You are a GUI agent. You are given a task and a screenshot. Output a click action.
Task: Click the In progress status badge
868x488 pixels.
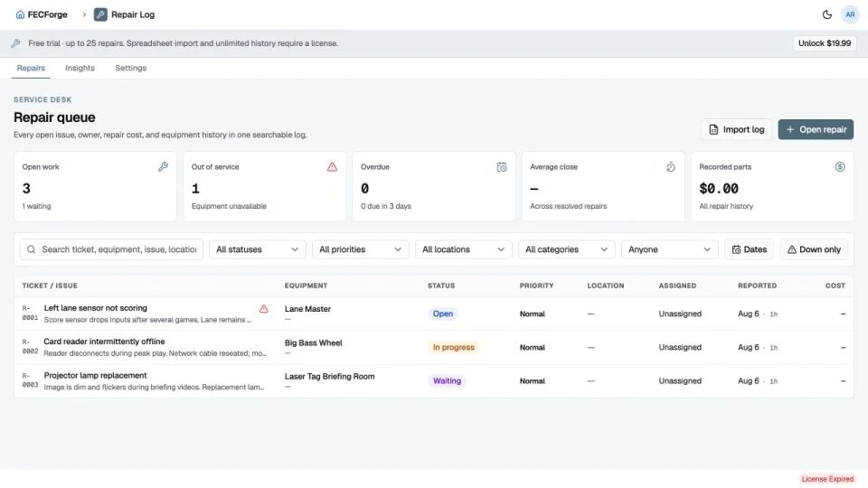[453, 347]
